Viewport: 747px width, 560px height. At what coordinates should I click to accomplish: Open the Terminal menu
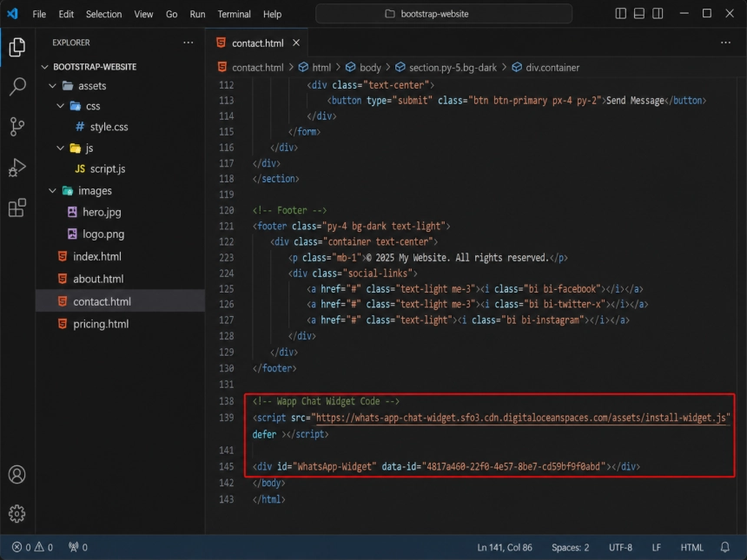tap(234, 14)
